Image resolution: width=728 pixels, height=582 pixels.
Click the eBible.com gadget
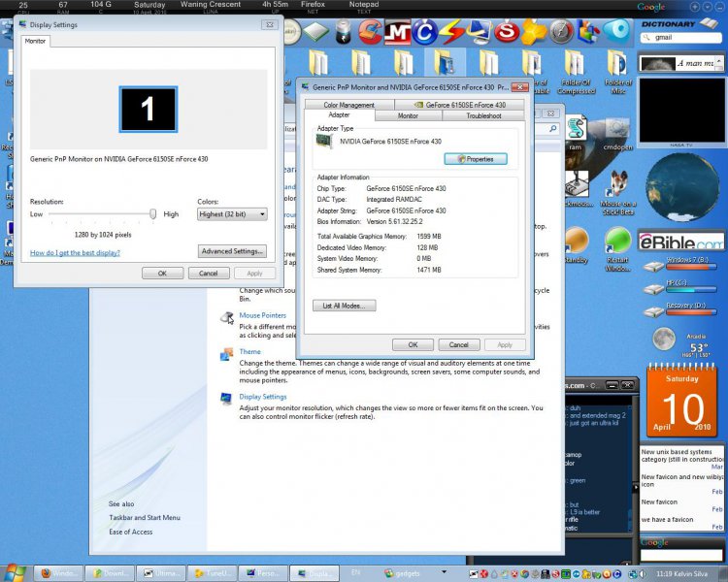coord(680,241)
